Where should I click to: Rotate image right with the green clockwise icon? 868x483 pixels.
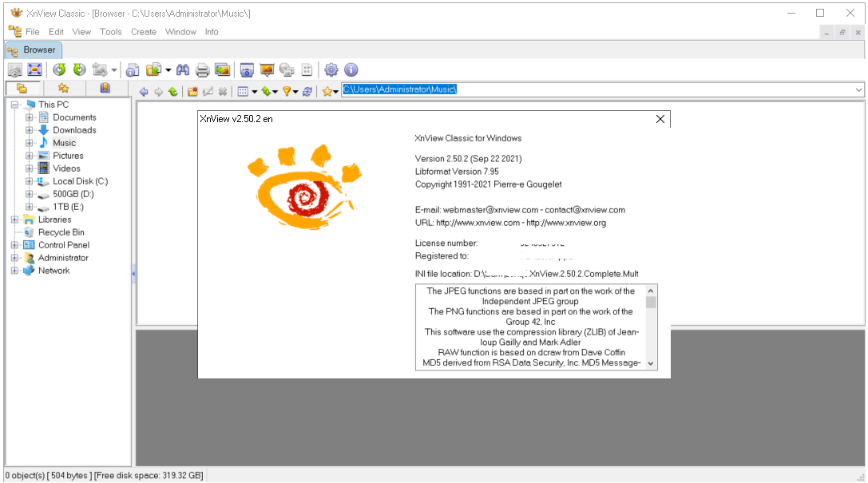(80, 69)
